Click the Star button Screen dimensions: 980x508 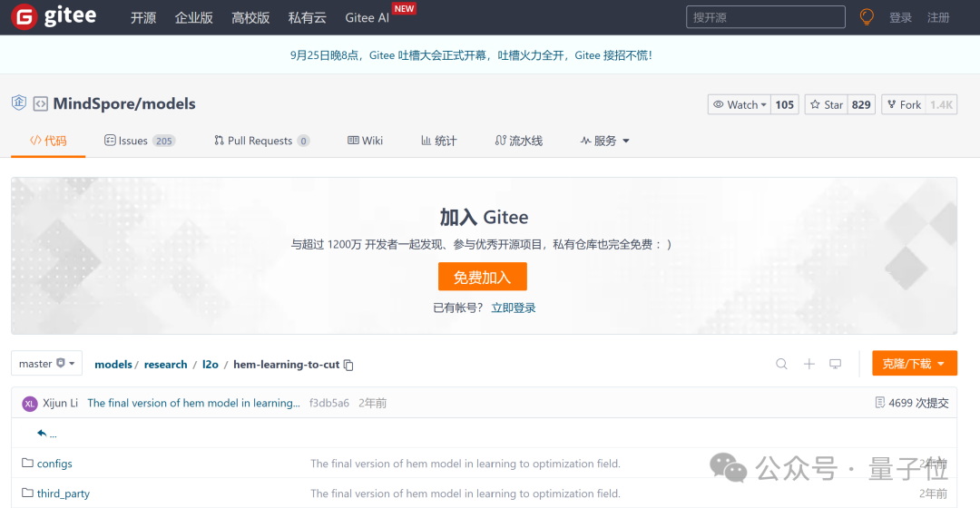coord(827,104)
